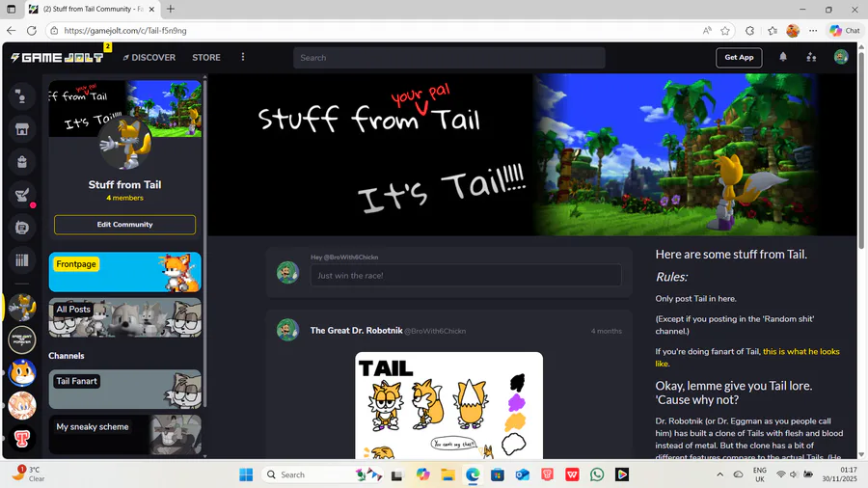Open notifications bell
Screen dimensions: 868x488
783,57
